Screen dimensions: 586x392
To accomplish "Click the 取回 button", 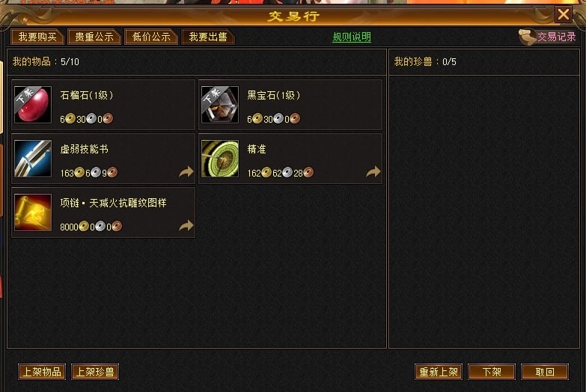I will click(x=545, y=372).
